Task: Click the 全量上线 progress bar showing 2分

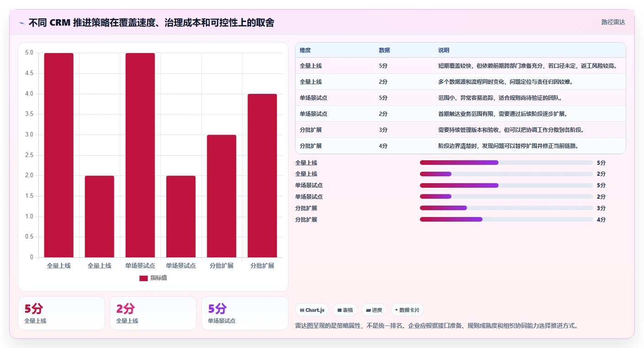Action: coord(506,174)
